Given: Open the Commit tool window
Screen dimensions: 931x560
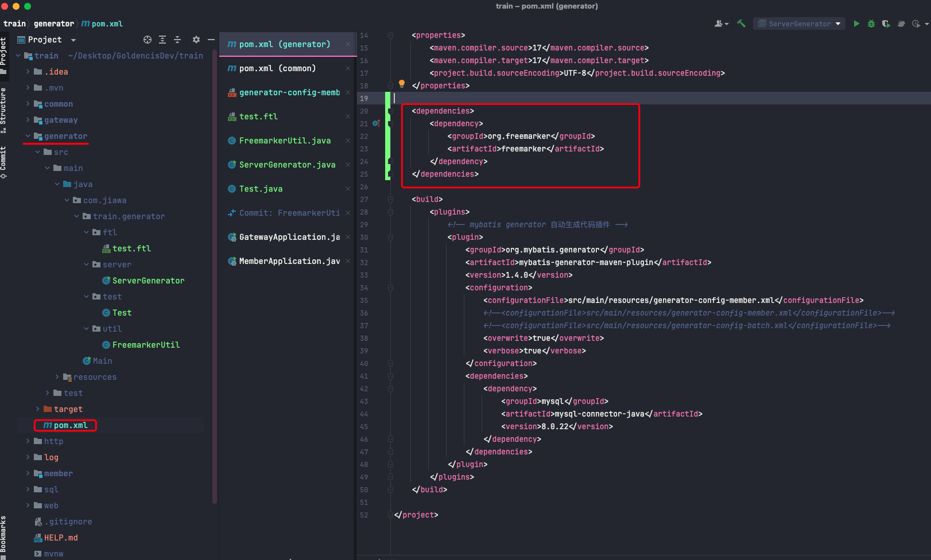Looking at the screenshot, I should pyautogui.click(x=3, y=162).
